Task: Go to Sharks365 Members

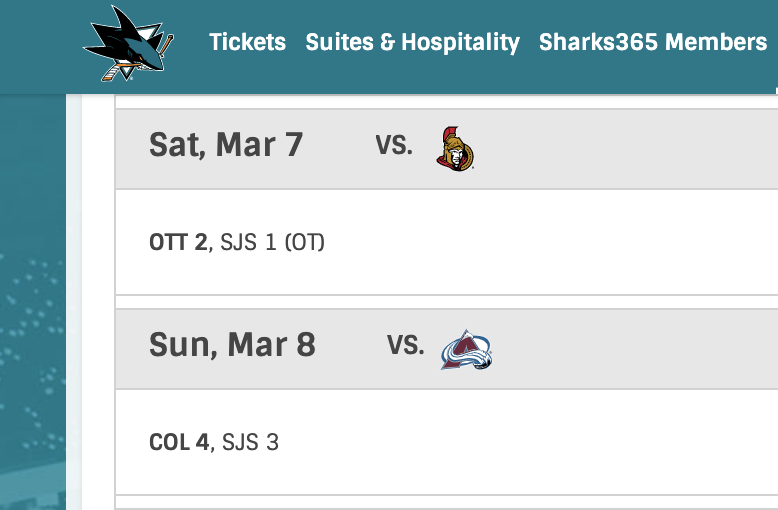Action: point(653,42)
